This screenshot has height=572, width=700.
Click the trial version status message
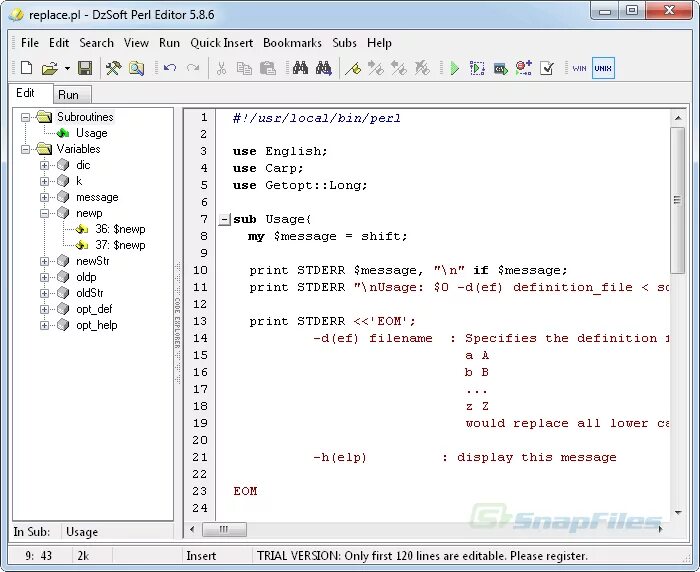click(422, 556)
